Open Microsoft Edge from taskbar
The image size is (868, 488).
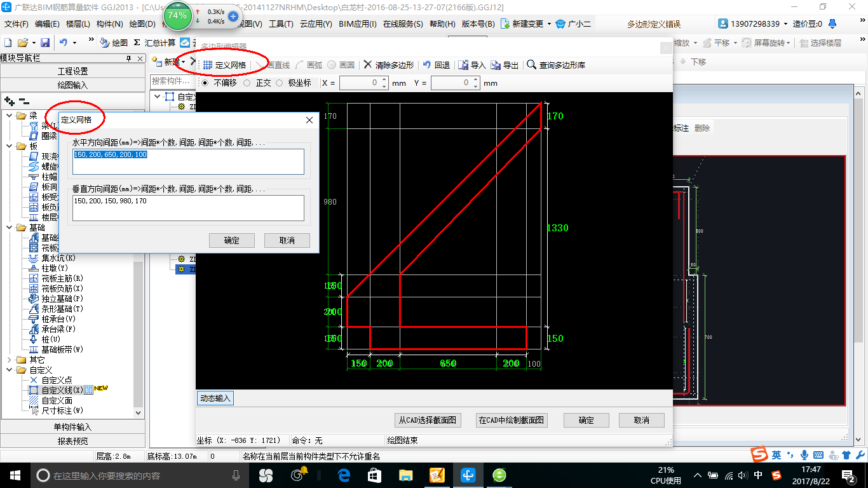click(x=344, y=475)
